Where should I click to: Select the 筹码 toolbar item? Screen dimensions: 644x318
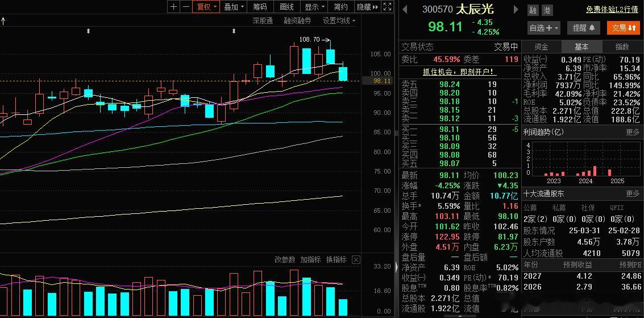pyautogui.click(x=260, y=7)
